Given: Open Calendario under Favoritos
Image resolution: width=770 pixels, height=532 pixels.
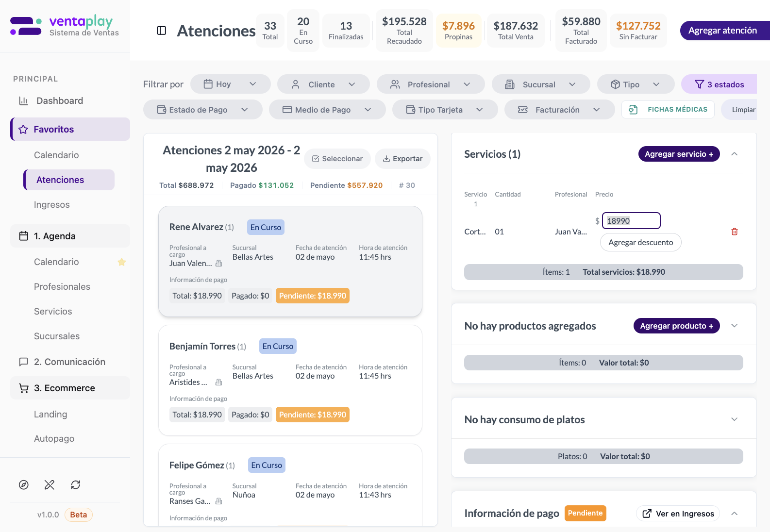Looking at the screenshot, I should pos(56,155).
